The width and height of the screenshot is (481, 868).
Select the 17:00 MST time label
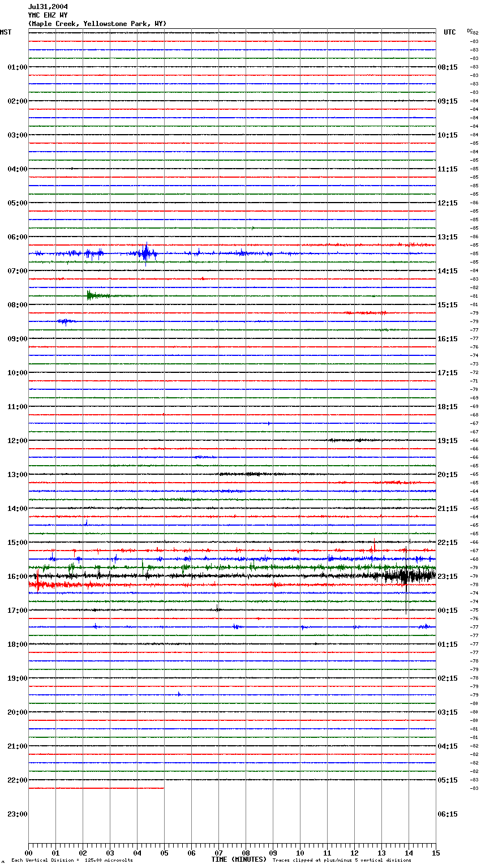pos(18,611)
